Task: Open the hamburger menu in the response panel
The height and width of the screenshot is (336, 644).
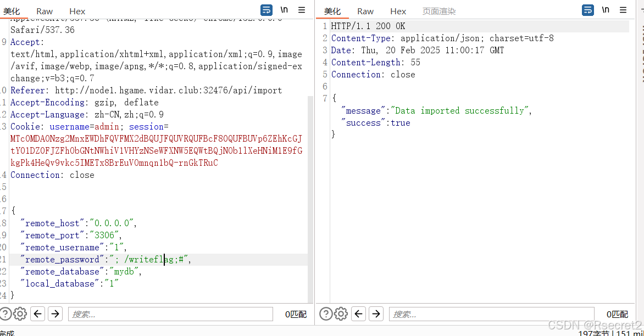Action: 623,9
